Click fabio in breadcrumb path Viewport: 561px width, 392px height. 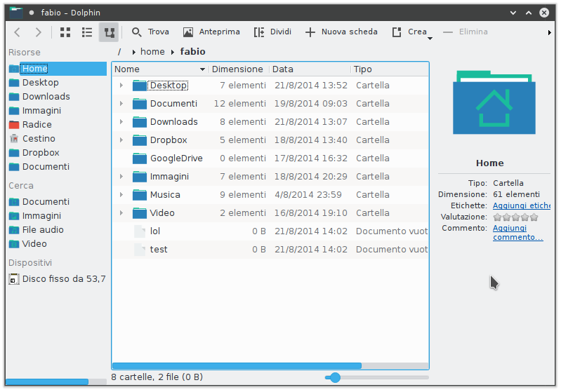[192, 51]
